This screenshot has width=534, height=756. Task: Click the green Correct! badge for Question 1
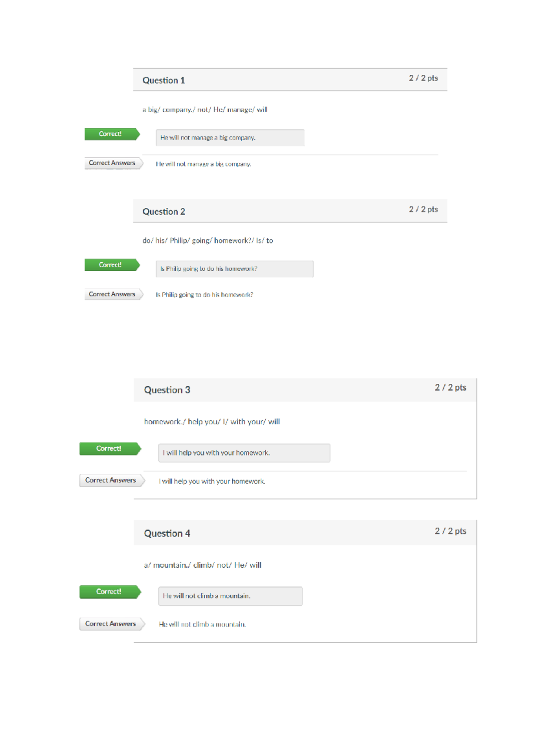(111, 134)
